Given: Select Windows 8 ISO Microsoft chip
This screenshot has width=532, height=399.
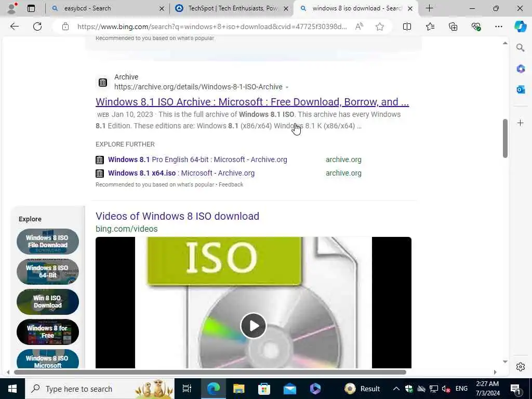Looking at the screenshot, I should [x=47, y=360].
